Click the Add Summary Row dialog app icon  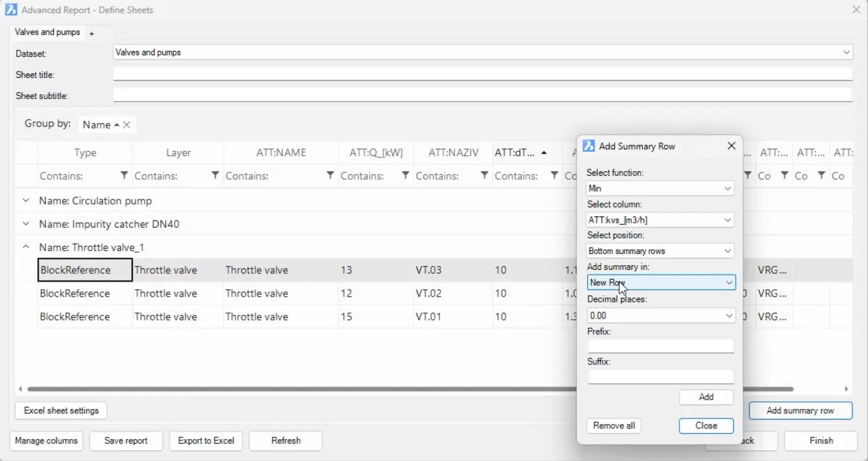click(588, 146)
